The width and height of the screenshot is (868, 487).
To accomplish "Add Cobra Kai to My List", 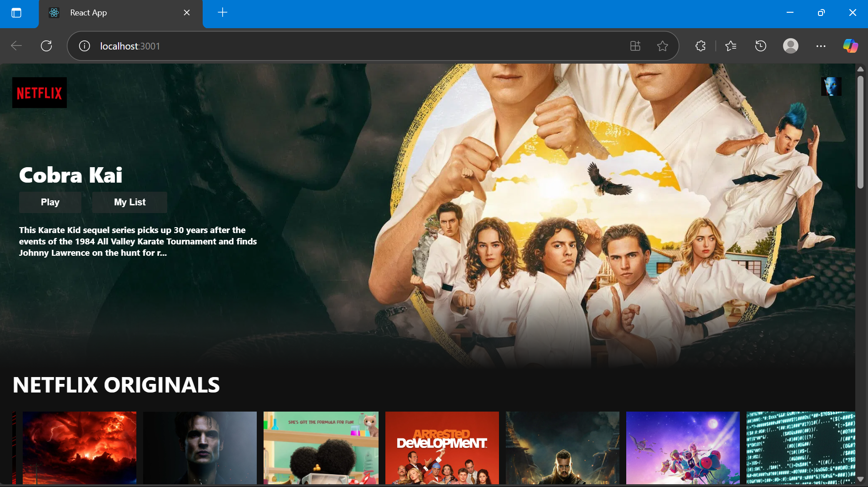I will point(130,202).
